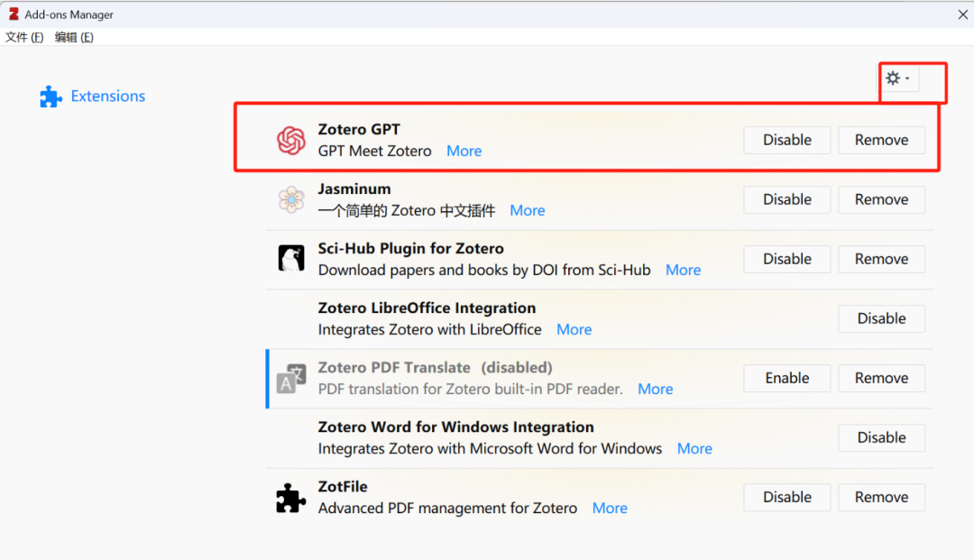Open More link for LibreOffice Integration
Image resolution: width=974 pixels, height=560 pixels.
(574, 330)
